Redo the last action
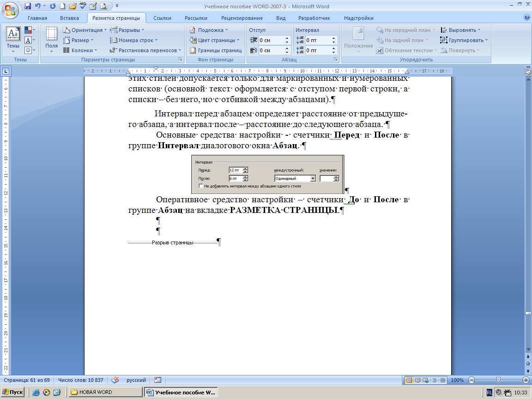Image resolution: width=532 pixels, height=399 pixels. coord(53,6)
